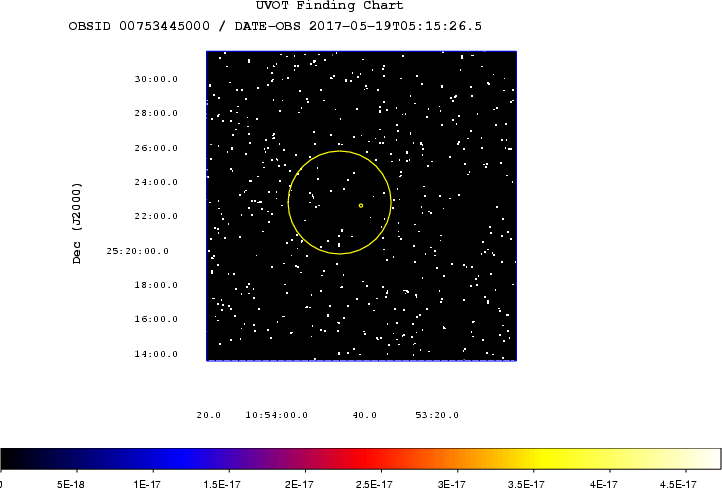This screenshot has width=722, height=488.
Task: Click the Dec (J2000) axis label
Action: pos(76,223)
